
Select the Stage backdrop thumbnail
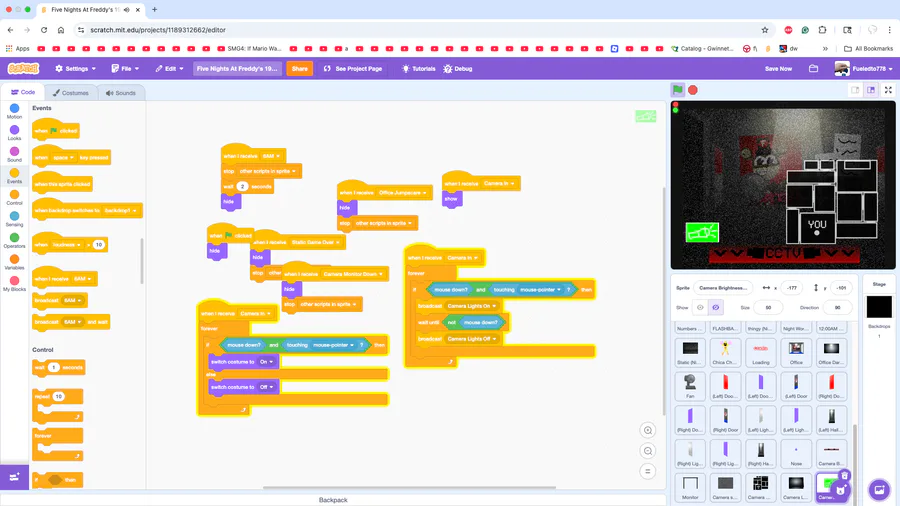[879, 307]
